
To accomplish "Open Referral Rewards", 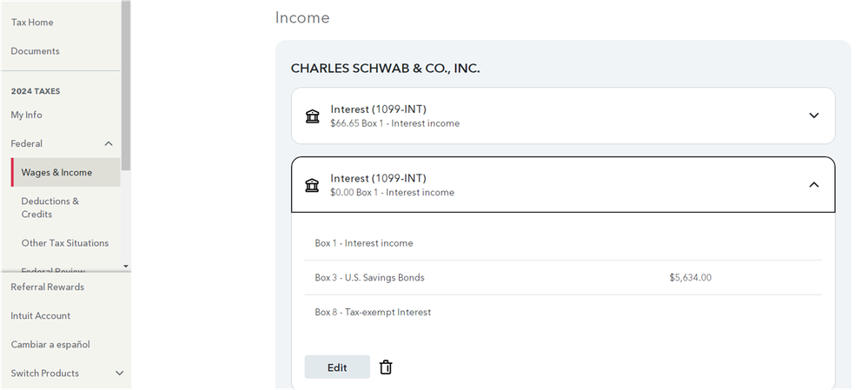I will click(x=48, y=288).
